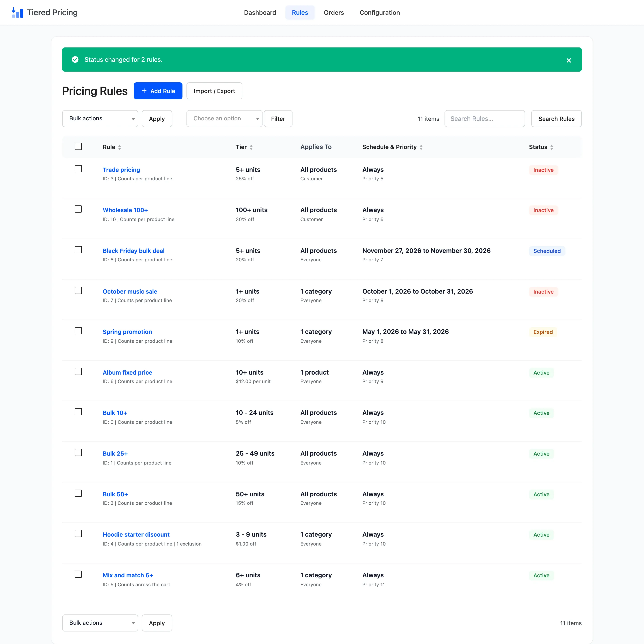Open the Bulk 25+ rule link
The height and width of the screenshot is (644, 644).
tap(115, 454)
